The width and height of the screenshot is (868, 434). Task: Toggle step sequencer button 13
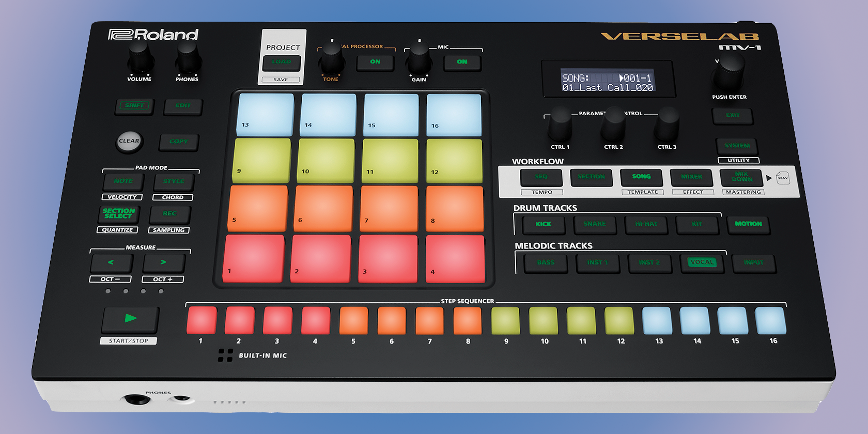tap(657, 320)
